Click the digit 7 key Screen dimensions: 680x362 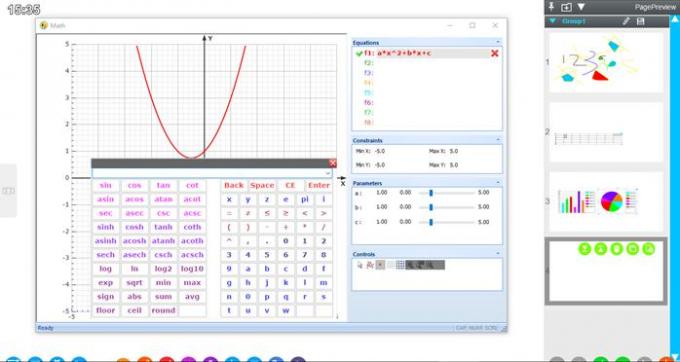click(x=305, y=255)
